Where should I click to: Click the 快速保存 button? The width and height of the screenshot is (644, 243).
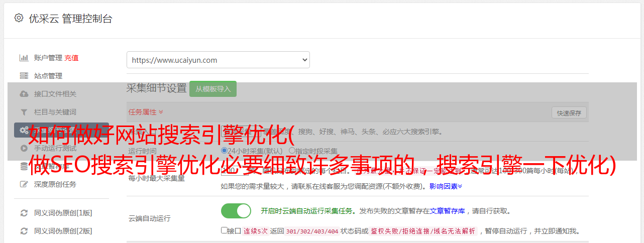pos(569,113)
